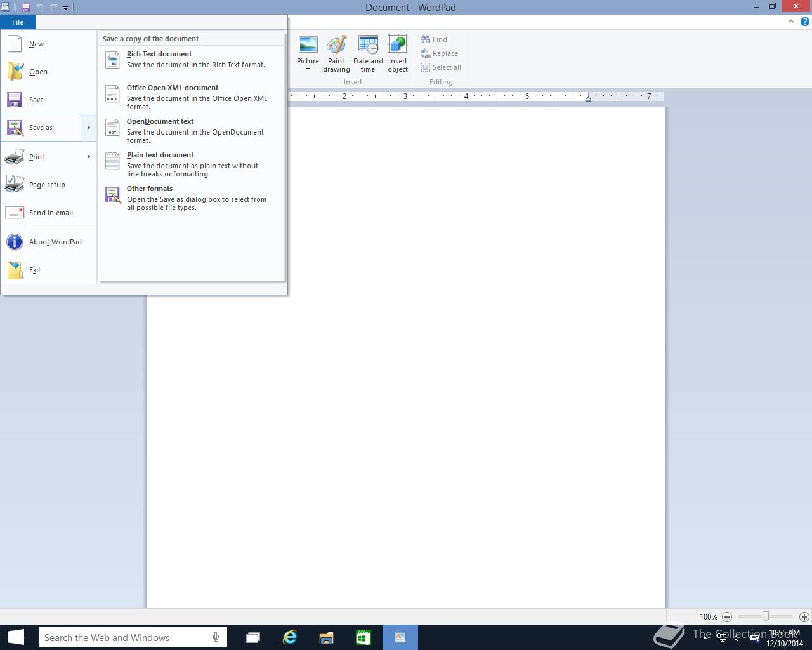Click zoom in plus button
812x650 pixels.
click(804, 616)
